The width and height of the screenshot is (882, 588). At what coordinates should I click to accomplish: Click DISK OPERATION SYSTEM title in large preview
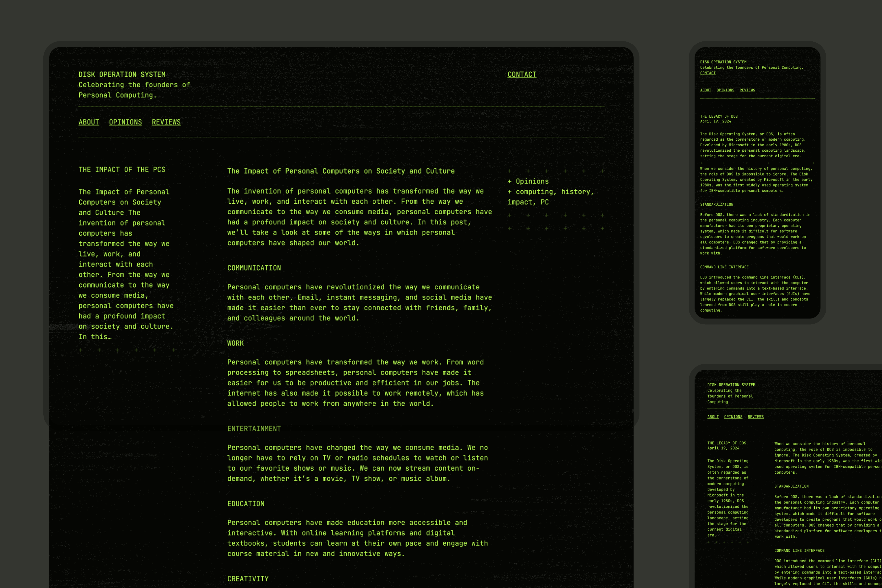[x=122, y=74]
